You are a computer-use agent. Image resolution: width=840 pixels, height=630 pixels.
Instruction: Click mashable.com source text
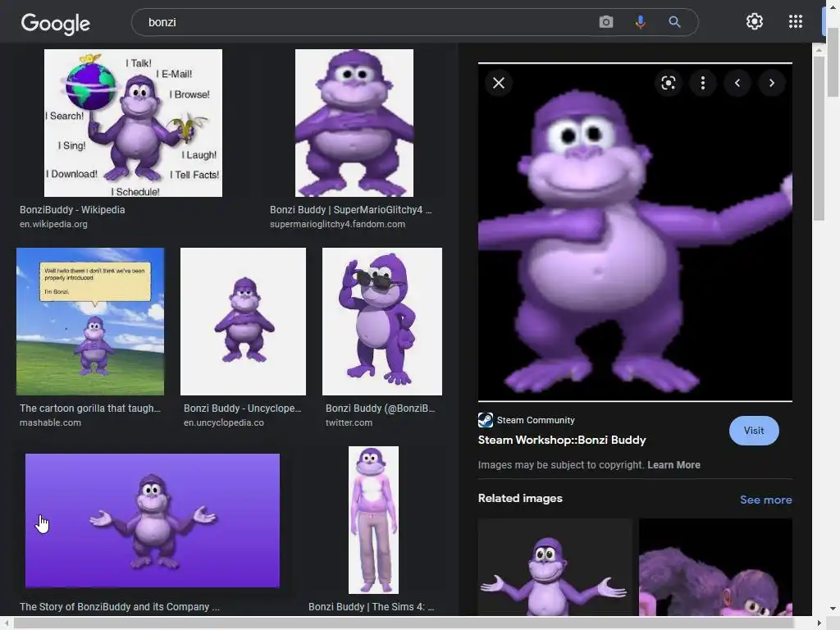click(x=50, y=422)
